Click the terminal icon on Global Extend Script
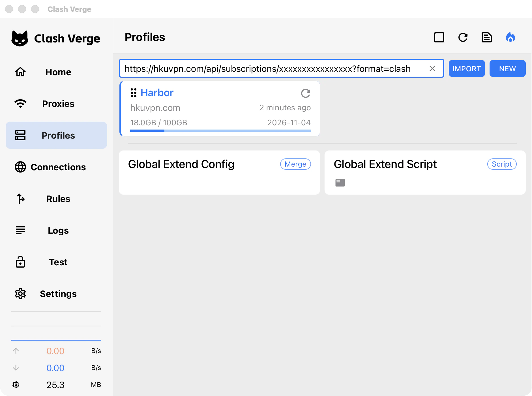 pyautogui.click(x=340, y=183)
